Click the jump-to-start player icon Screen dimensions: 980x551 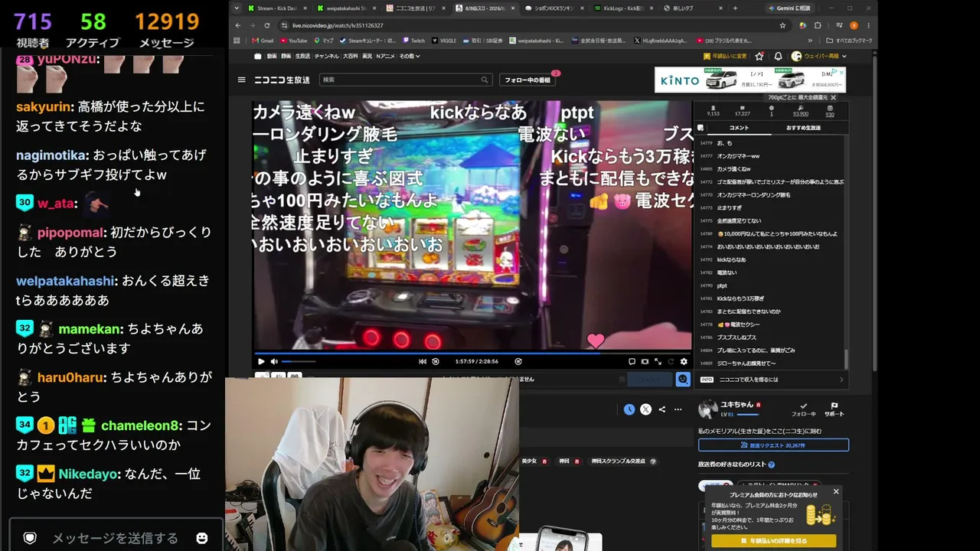[423, 361]
